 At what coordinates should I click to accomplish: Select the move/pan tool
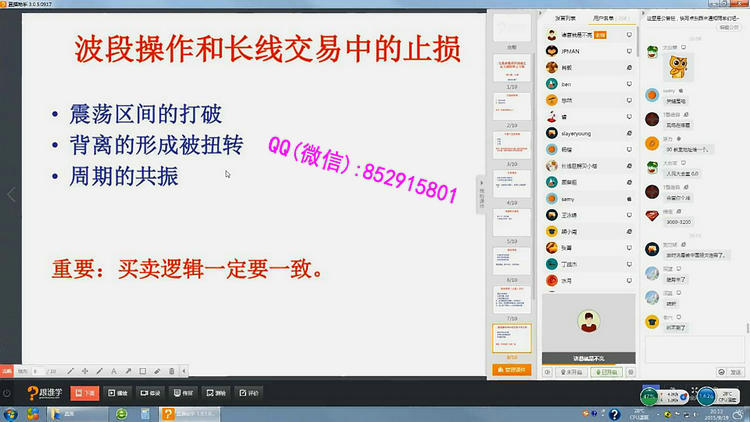84,371
